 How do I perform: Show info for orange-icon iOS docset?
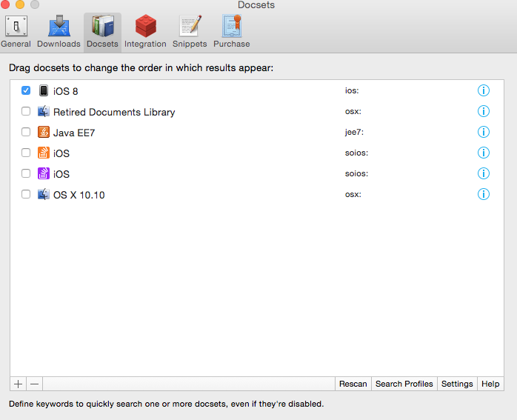tap(484, 153)
